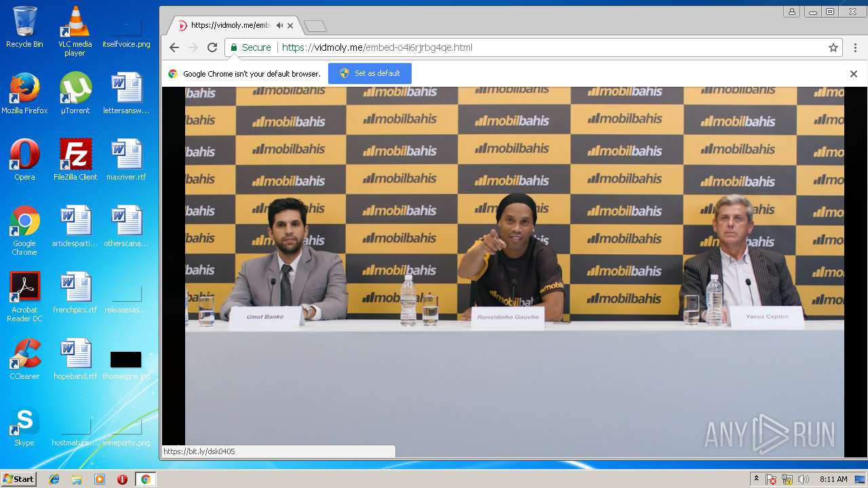Open a new Chrome tab
The image size is (868, 488).
[315, 26]
